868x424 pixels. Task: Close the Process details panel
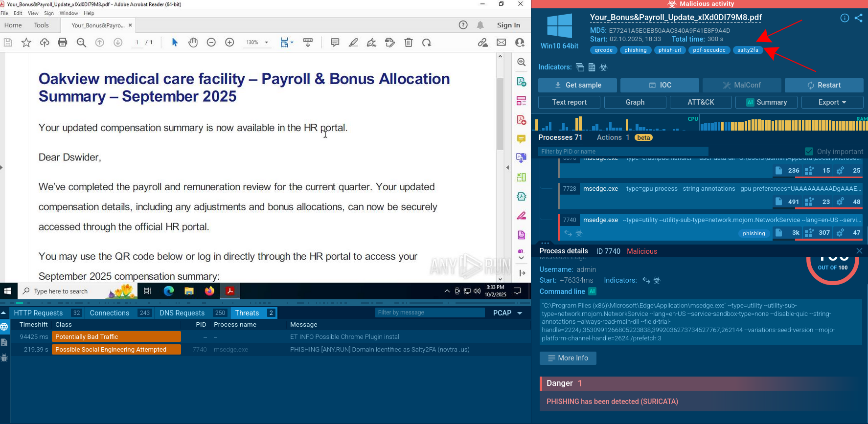(x=859, y=251)
